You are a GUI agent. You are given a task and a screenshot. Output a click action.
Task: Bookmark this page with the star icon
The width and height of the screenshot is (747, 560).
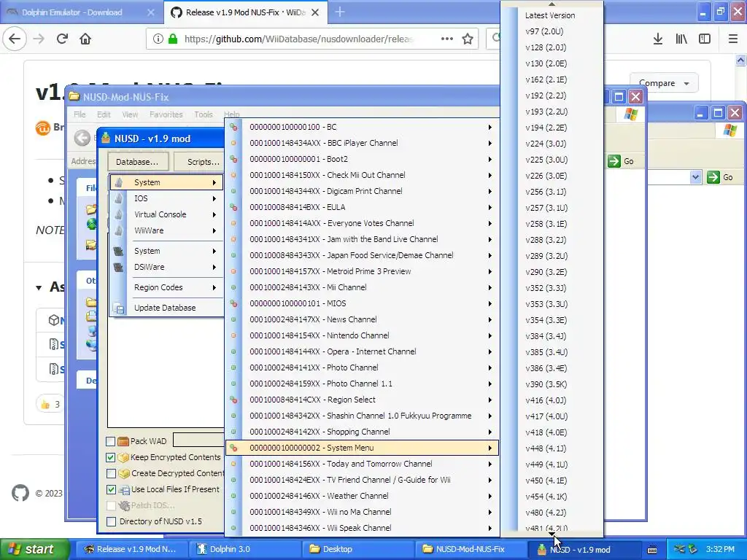click(468, 39)
